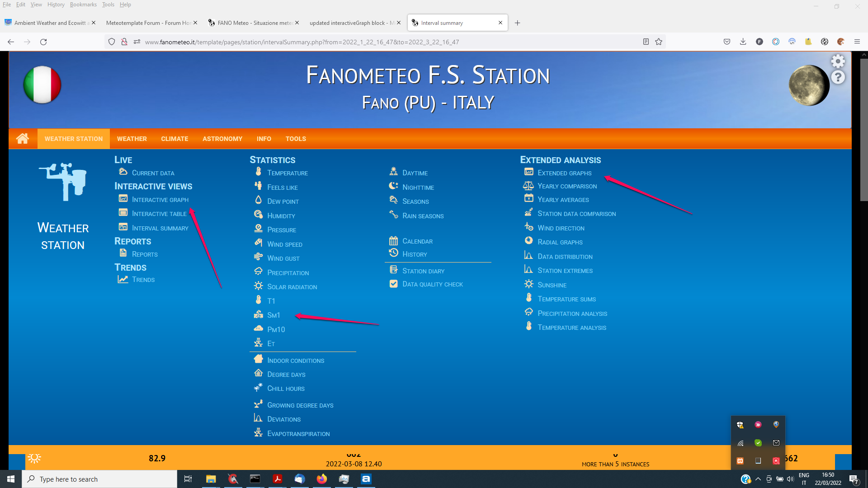The width and height of the screenshot is (868, 488).
Task: Open the browser Bookmarks menu
Action: (x=83, y=5)
